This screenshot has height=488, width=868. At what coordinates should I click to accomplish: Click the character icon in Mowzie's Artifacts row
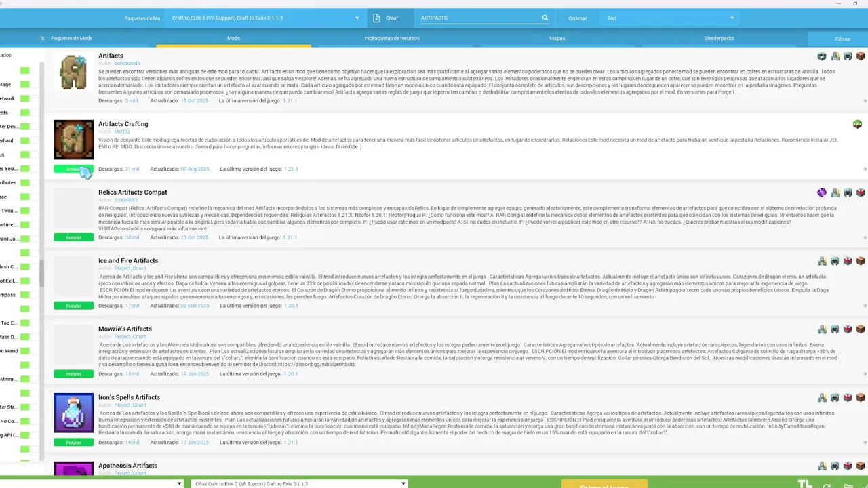(x=822, y=329)
